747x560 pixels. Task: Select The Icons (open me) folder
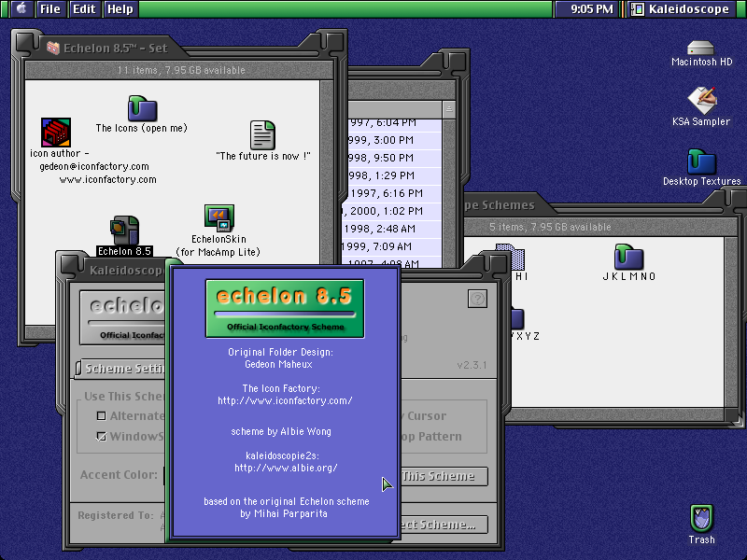pyautogui.click(x=142, y=108)
